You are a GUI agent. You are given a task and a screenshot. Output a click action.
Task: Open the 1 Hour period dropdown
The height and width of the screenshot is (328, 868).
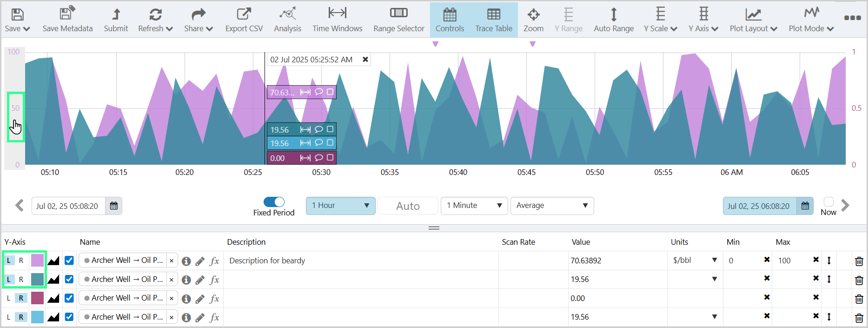coord(340,206)
